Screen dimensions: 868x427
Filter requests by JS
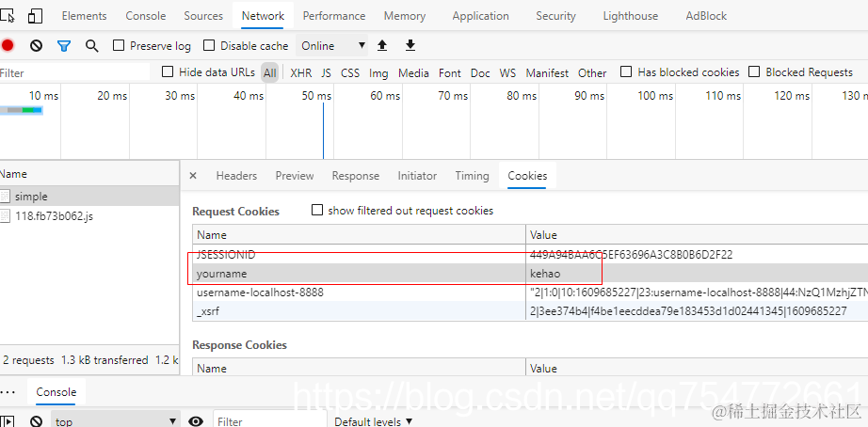(x=326, y=72)
